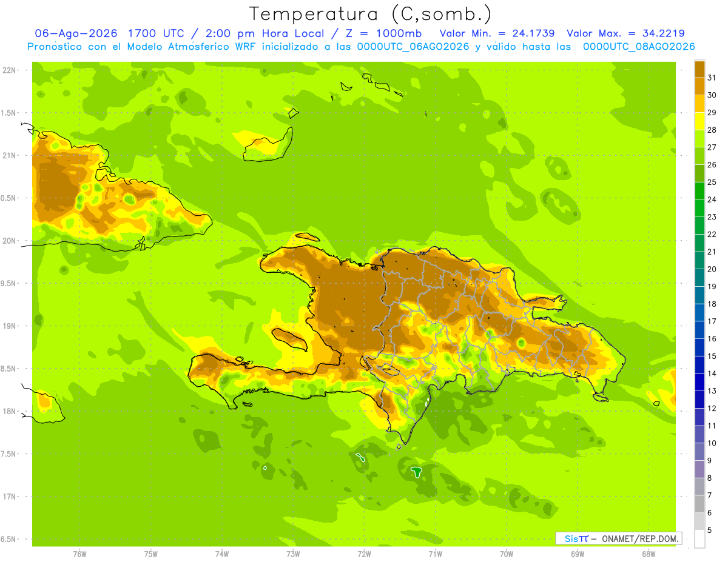Select the forecast date "06-Ago-2026"
The image size is (728, 562).
[x=76, y=33]
